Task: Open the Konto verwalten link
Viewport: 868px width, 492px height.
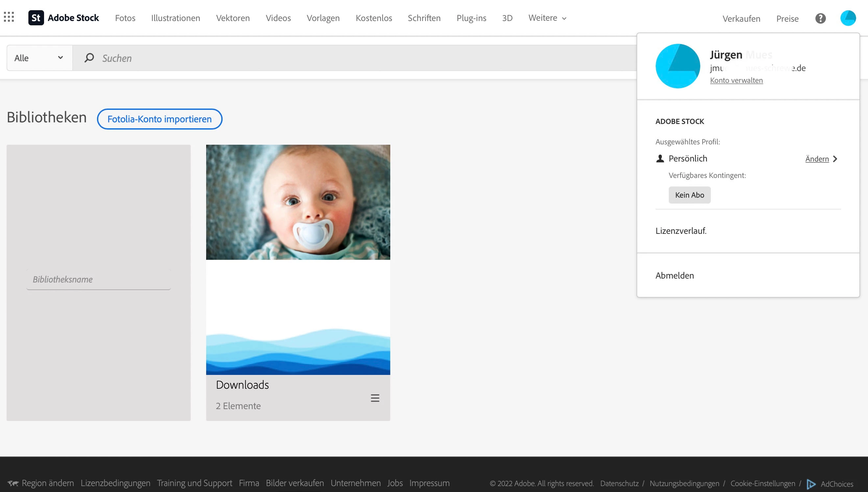Action: pyautogui.click(x=736, y=81)
